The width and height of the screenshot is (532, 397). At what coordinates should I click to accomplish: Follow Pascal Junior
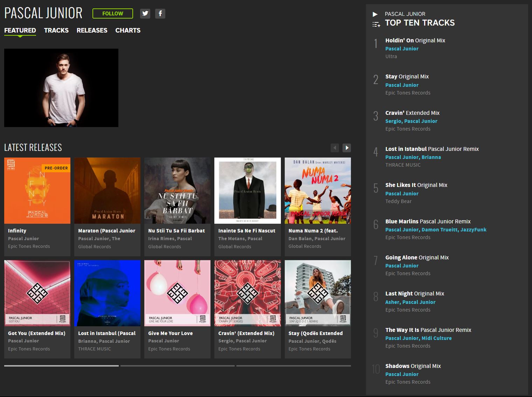pyautogui.click(x=113, y=14)
